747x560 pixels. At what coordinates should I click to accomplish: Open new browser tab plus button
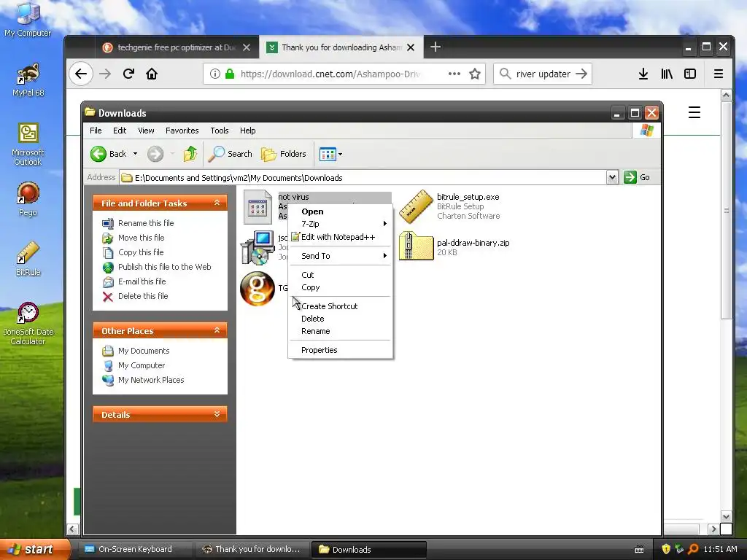[435, 47]
